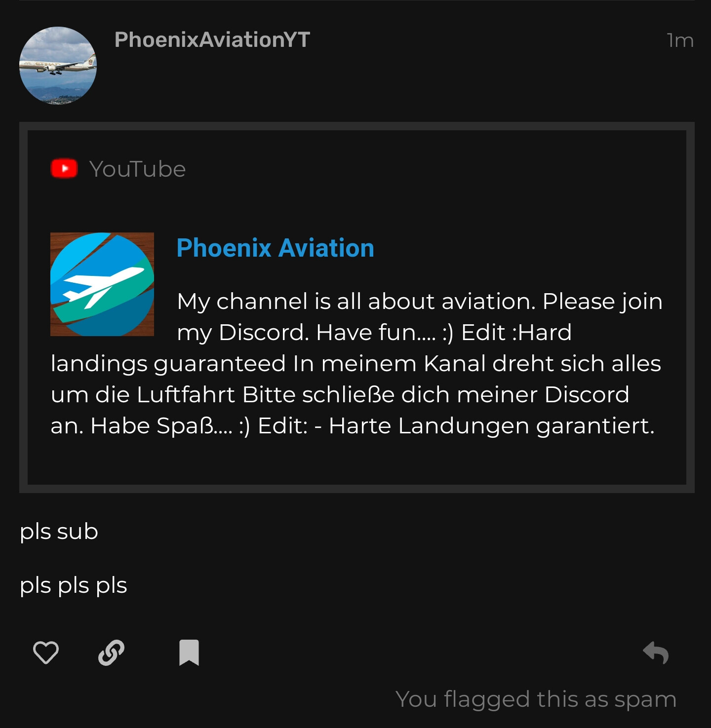Copy the post link via chain icon

coord(111,652)
